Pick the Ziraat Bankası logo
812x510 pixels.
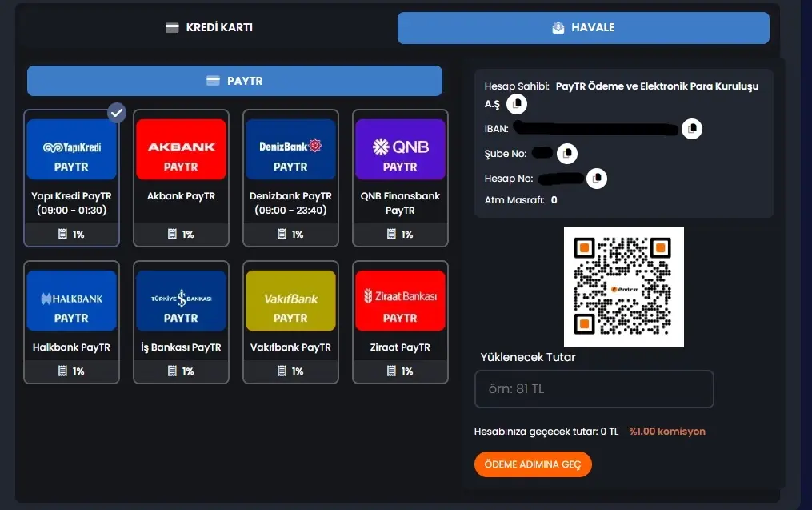click(400, 300)
